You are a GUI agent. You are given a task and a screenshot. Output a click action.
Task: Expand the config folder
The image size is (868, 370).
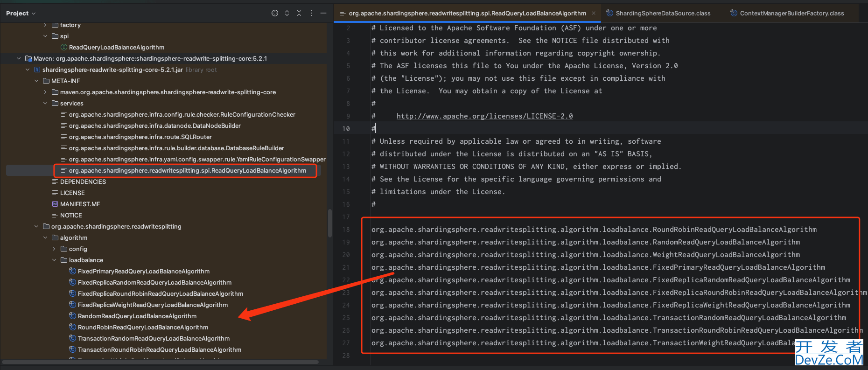[x=54, y=249]
